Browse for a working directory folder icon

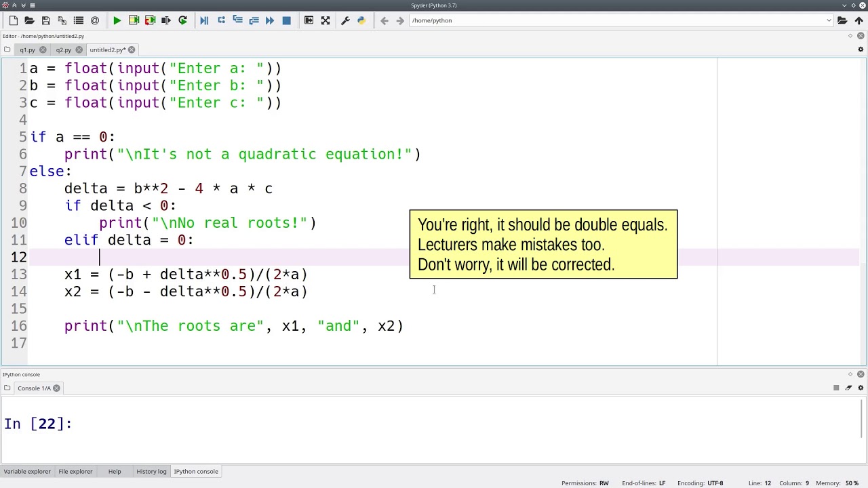842,20
